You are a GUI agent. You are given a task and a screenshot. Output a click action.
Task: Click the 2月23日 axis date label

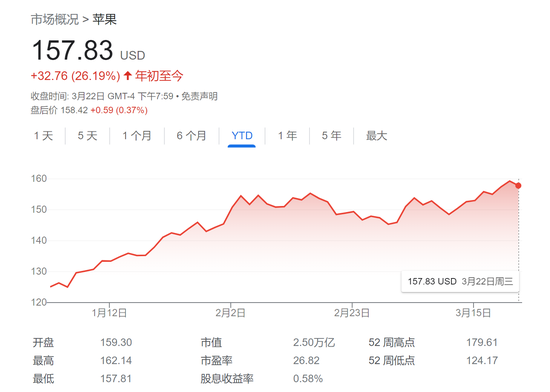(352, 313)
